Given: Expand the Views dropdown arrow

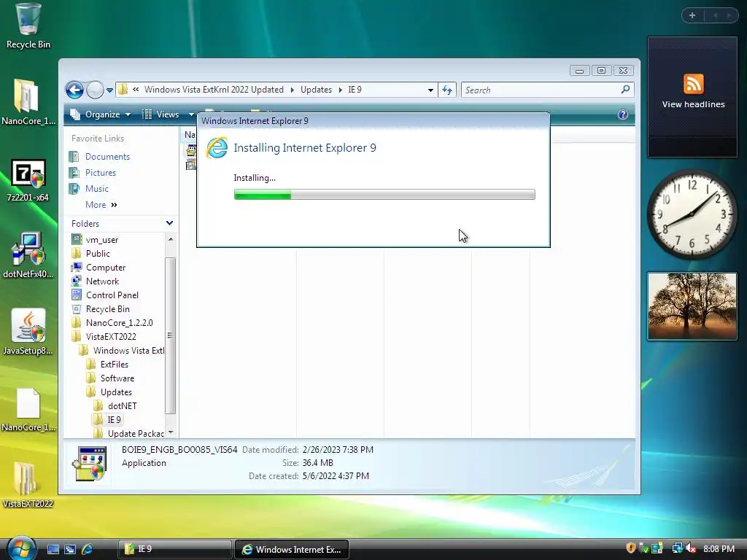Looking at the screenshot, I should point(191,114).
